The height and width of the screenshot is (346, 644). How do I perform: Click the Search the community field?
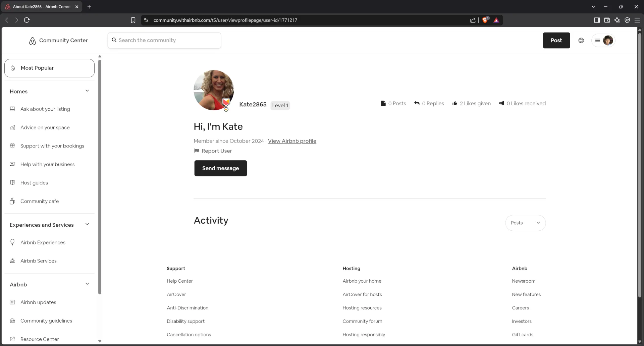pos(164,40)
